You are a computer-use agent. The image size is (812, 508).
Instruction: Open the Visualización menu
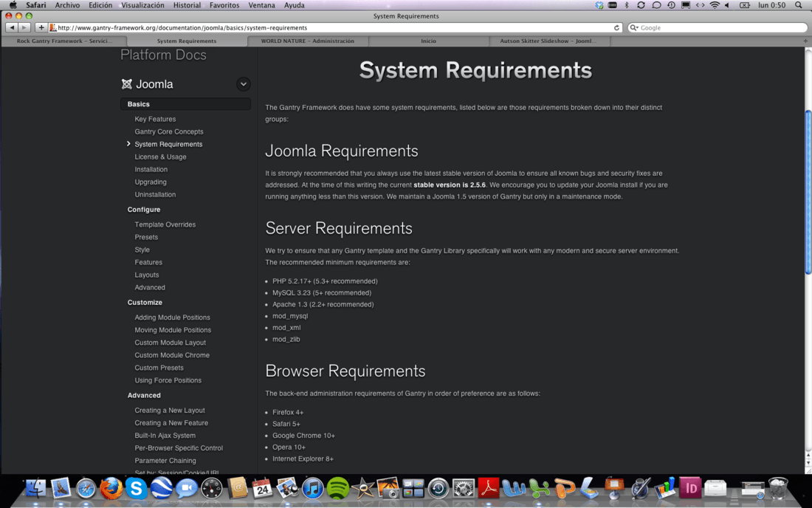143,5
